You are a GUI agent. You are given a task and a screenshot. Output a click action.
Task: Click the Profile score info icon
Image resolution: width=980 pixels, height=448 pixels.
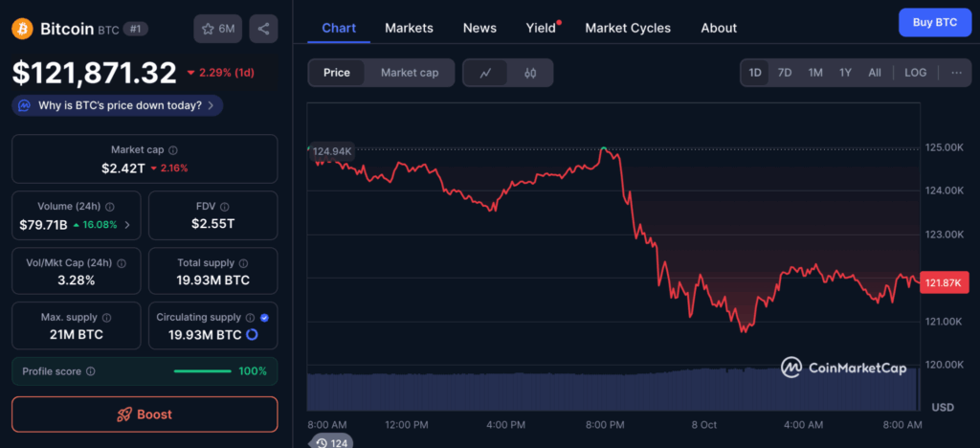click(91, 371)
